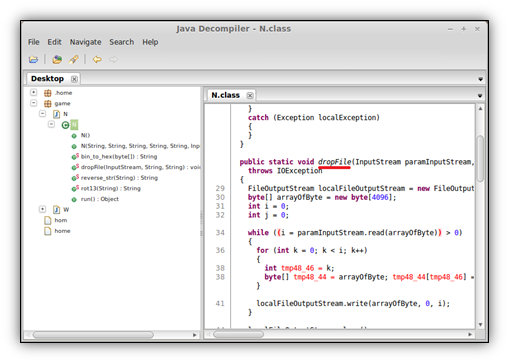Click the W Java file icon
This screenshot has height=363, width=509.
(57, 210)
